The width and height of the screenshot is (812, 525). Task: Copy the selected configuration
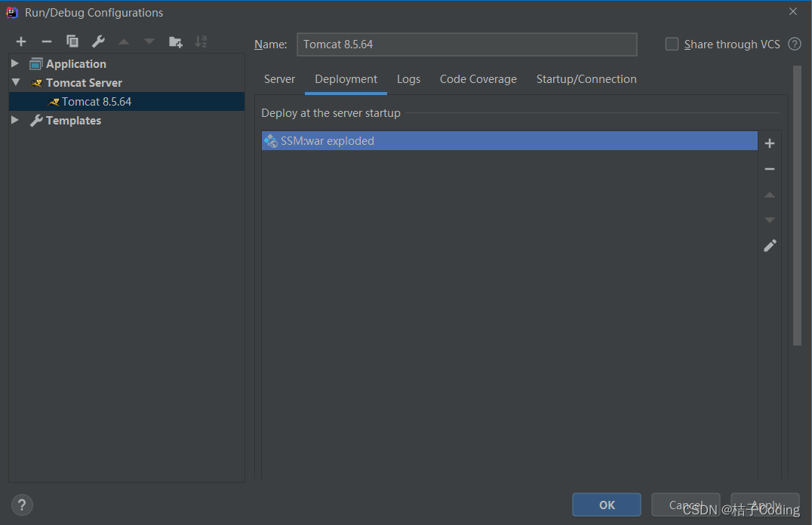[x=72, y=41]
